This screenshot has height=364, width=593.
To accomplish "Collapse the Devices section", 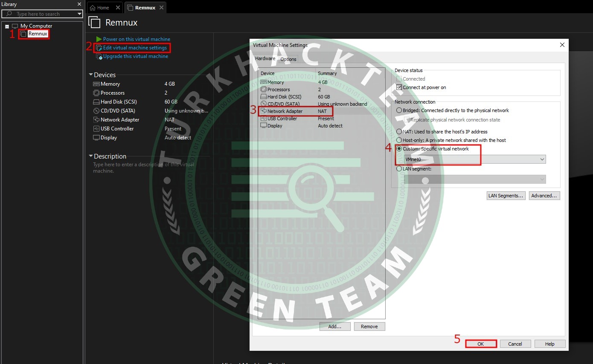I will click(91, 75).
